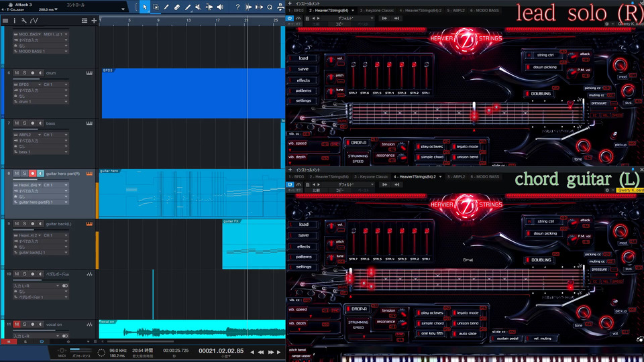The width and height of the screenshot is (644, 362).
Task: Switch to 1 - BFD3 tab in top plugin window
Action: coord(296,10)
